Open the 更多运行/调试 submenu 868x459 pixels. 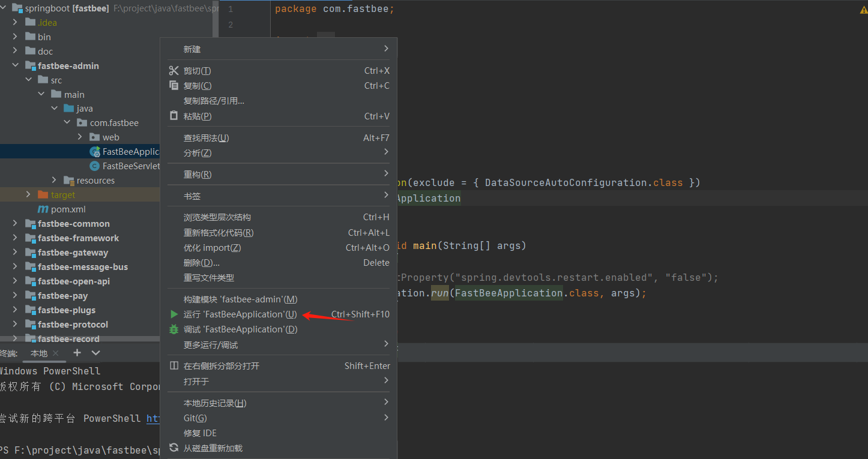(x=279, y=345)
